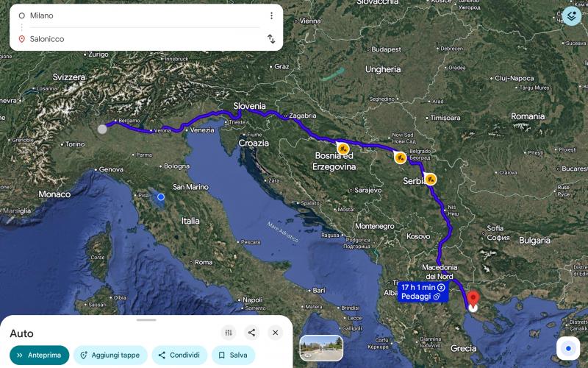Click the Slovenia country label
Viewport: 588px width, 368px height.
point(249,106)
